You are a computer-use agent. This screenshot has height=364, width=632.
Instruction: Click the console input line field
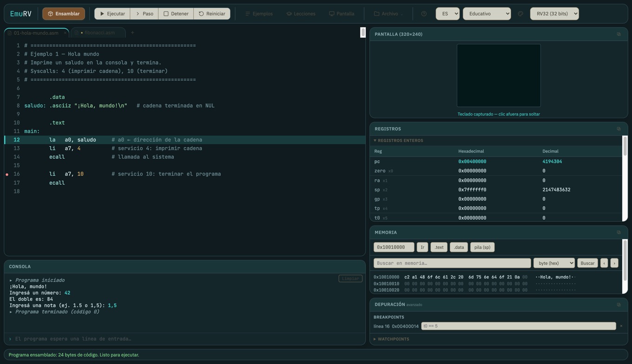(185, 339)
